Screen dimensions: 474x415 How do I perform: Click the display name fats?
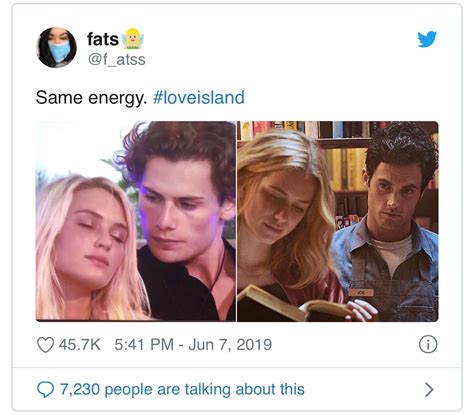point(103,39)
